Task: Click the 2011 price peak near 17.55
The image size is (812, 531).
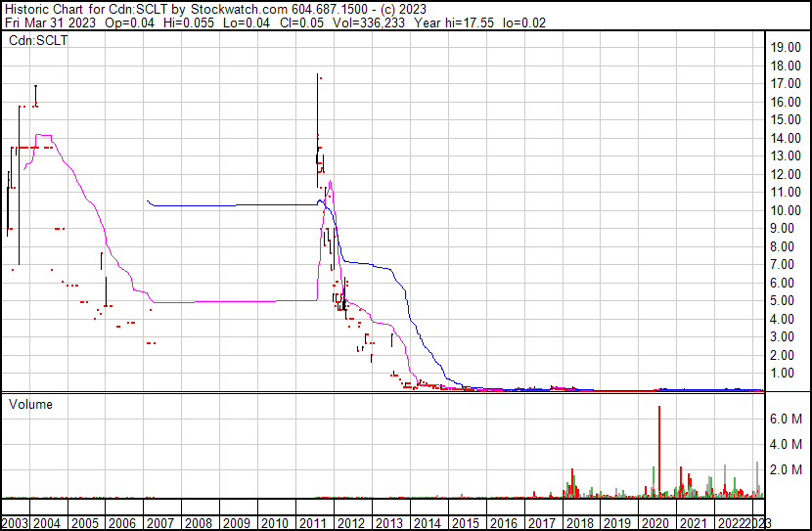Action: coord(317,76)
